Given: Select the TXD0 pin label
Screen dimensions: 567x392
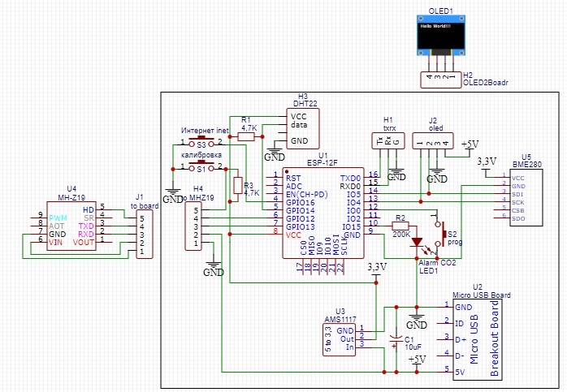Looking at the screenshot, I should pyautogui.click(x=350, y=178).
